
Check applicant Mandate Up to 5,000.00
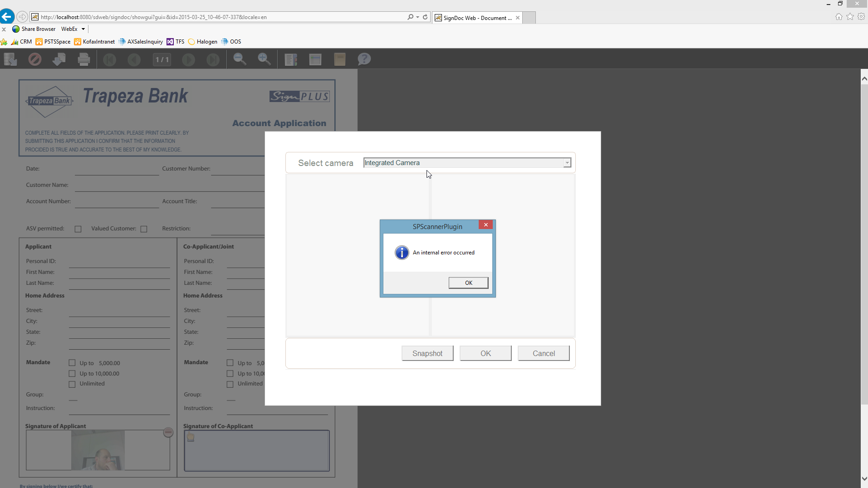click(x=72, y=363)
